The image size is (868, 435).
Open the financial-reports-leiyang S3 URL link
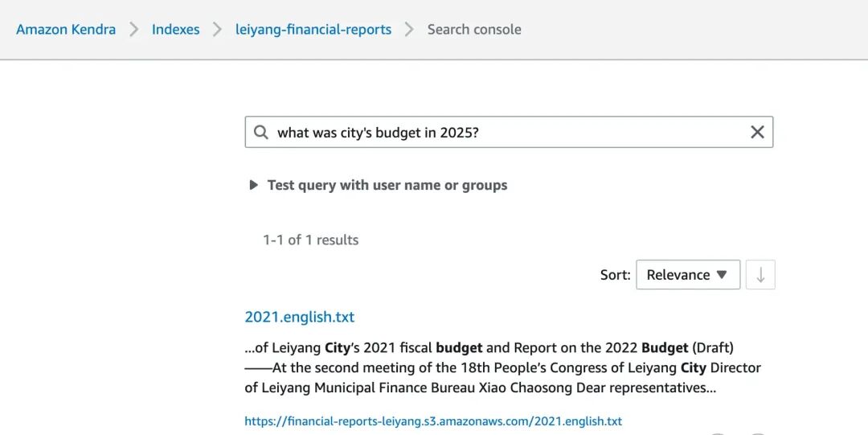point(433,421)
